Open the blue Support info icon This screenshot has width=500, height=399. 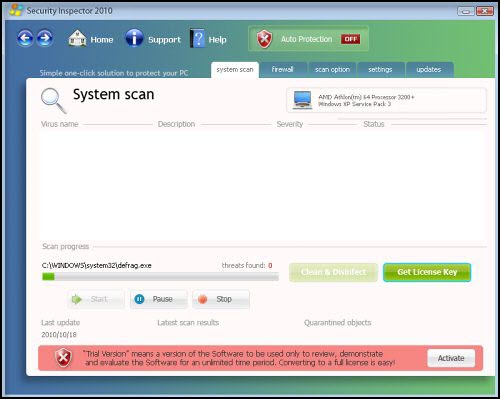tap(134, 38)
